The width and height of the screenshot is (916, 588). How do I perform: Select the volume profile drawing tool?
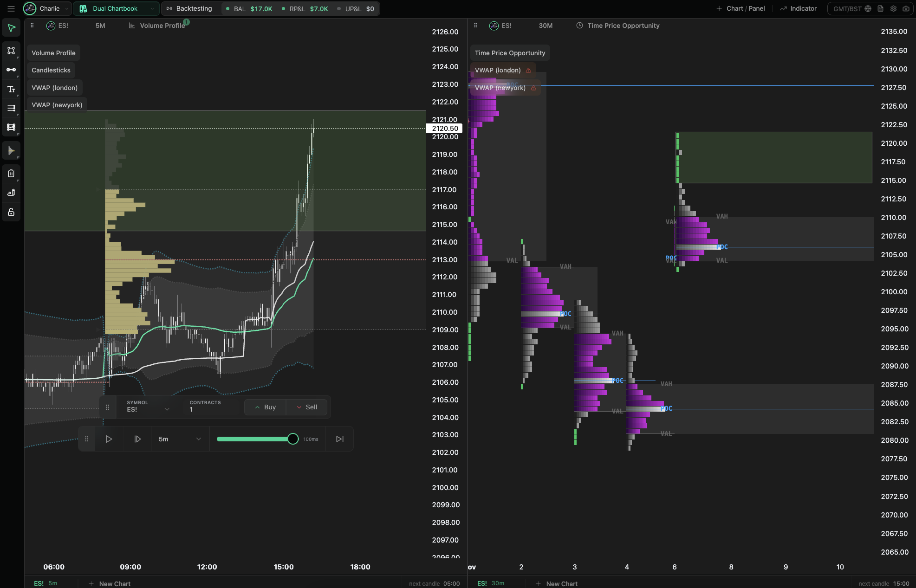[11, 151]
